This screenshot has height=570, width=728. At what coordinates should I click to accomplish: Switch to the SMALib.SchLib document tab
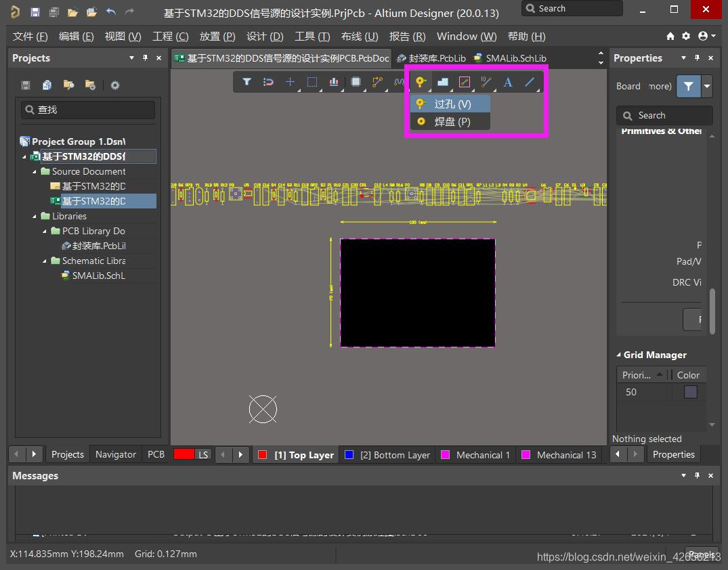tap(510, 58)
